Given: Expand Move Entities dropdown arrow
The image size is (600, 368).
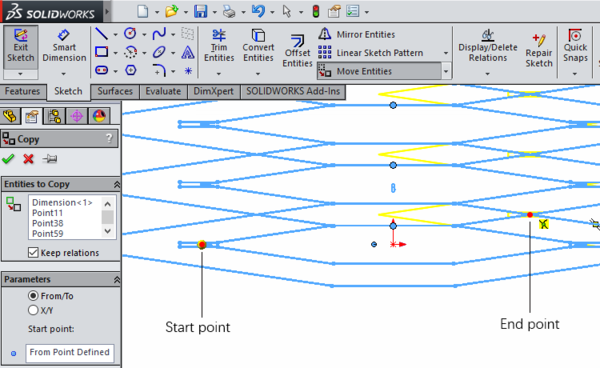Looking at the screenshot, I should (x=446, y=71).
